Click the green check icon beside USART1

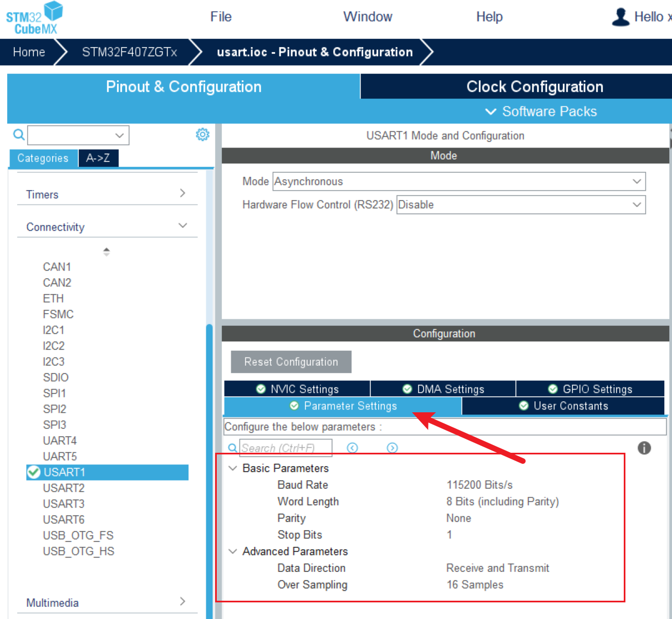click(x=34, y=472)
